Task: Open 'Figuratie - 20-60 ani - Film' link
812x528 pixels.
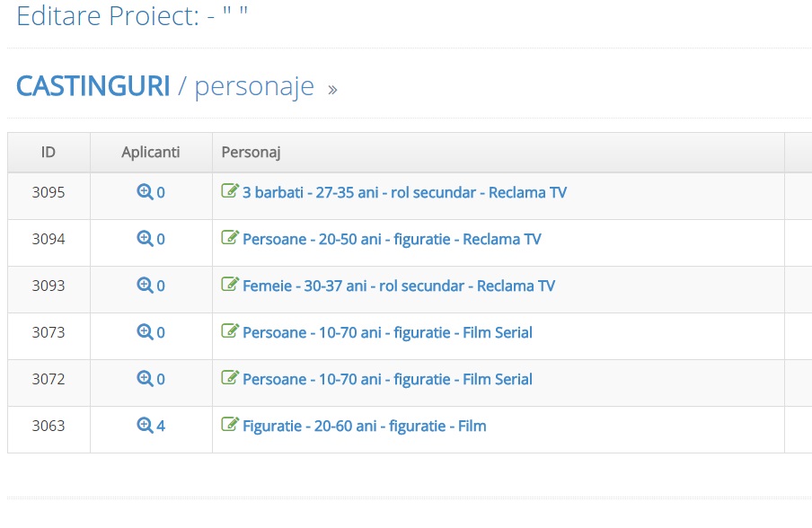Action: tap(364, 426)
